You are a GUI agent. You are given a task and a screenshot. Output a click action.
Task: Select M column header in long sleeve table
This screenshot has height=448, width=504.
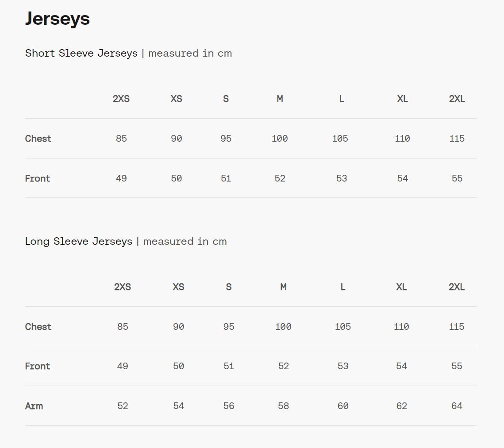point(283,287)
